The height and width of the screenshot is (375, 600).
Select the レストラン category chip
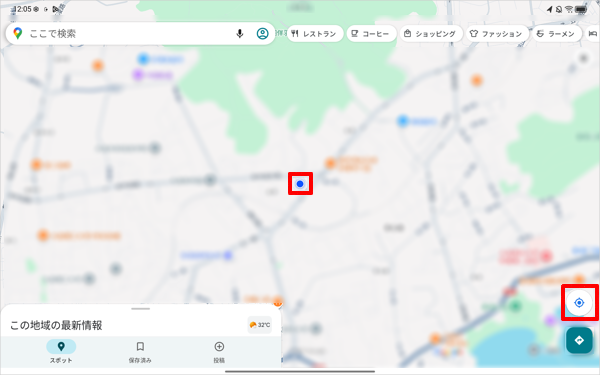pos(315,34)
